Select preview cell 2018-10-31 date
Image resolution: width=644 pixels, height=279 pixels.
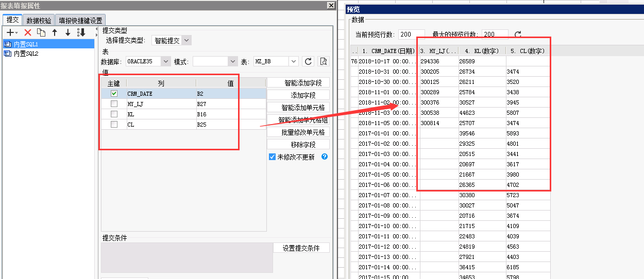[x=388, y=72]
